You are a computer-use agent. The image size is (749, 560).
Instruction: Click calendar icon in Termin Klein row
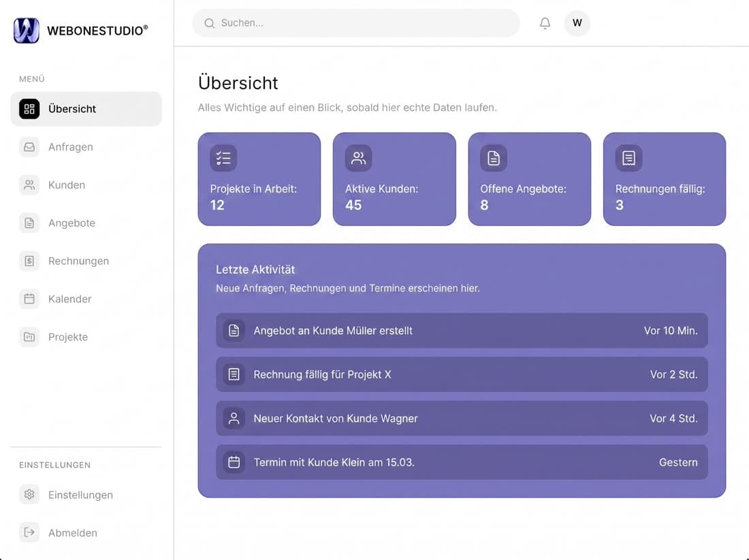tap(234, 462)
